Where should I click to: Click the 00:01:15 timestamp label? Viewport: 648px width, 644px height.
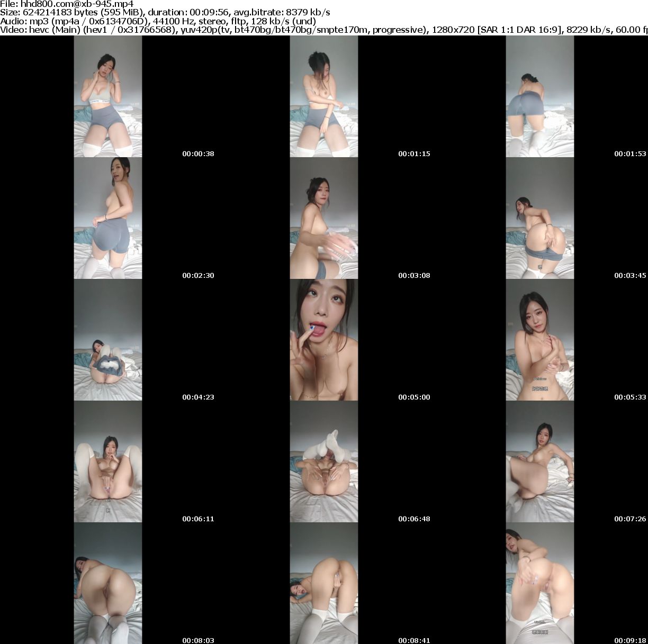(x=414, y=154)
